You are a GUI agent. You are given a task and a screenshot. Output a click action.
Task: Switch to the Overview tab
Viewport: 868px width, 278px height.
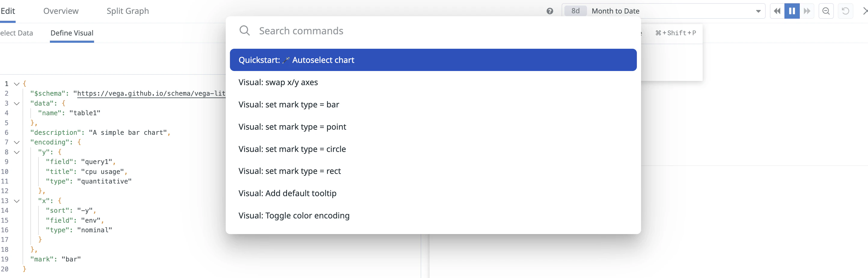pos(61,11)
